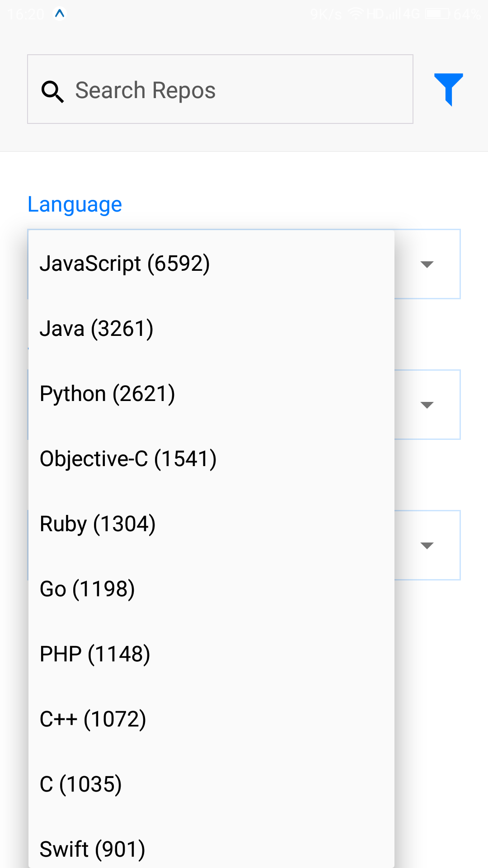The height and width of the screenshot is (868, 488).
Task: Tap the app notification icon in status bar
Action: (x=60, y=14)
